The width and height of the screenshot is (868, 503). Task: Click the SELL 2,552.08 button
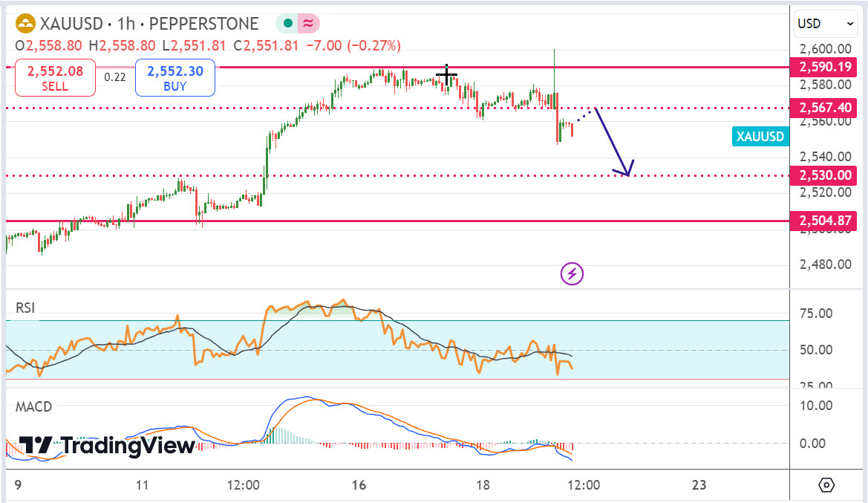coord(55,78)
